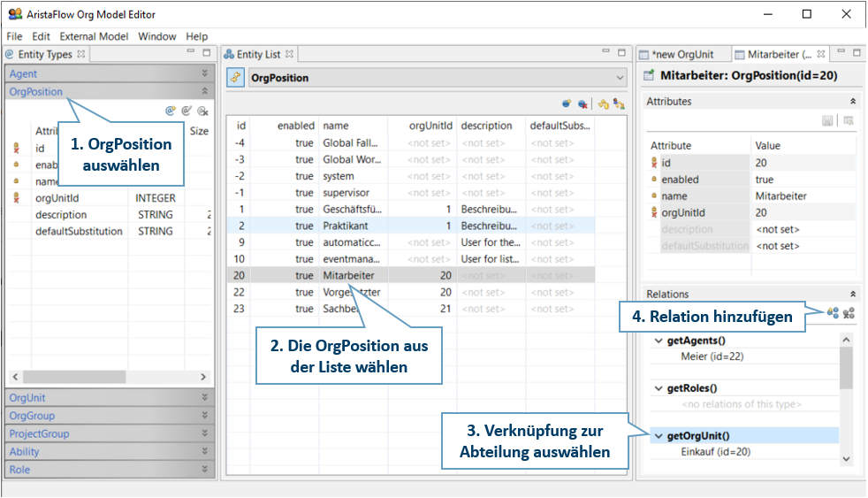Click the delete entity icon above entity list
This screenshot has width=868, height=498.
tap(582, 103)
